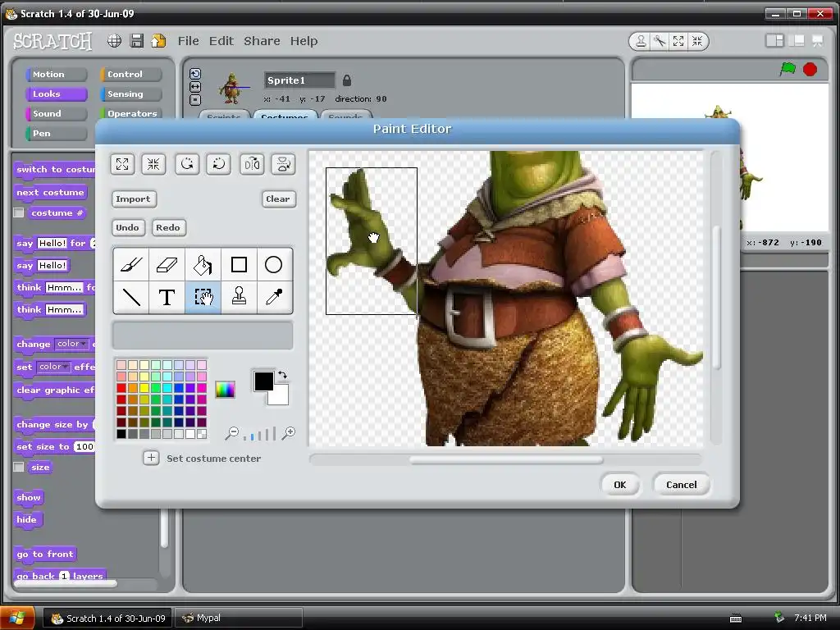Click the save project floppy icon
This screenshot has height=630, width=840.
[x=137, y=41]
